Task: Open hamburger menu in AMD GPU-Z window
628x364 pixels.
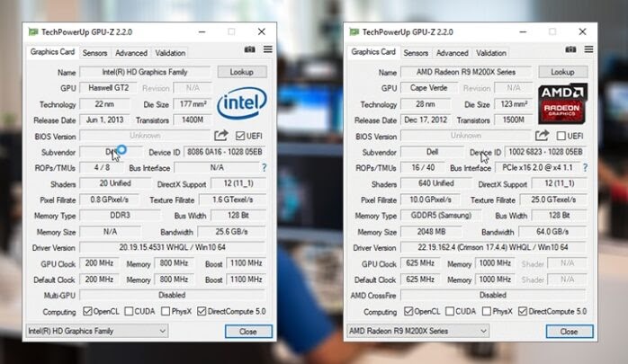Action: pos(588,49)
